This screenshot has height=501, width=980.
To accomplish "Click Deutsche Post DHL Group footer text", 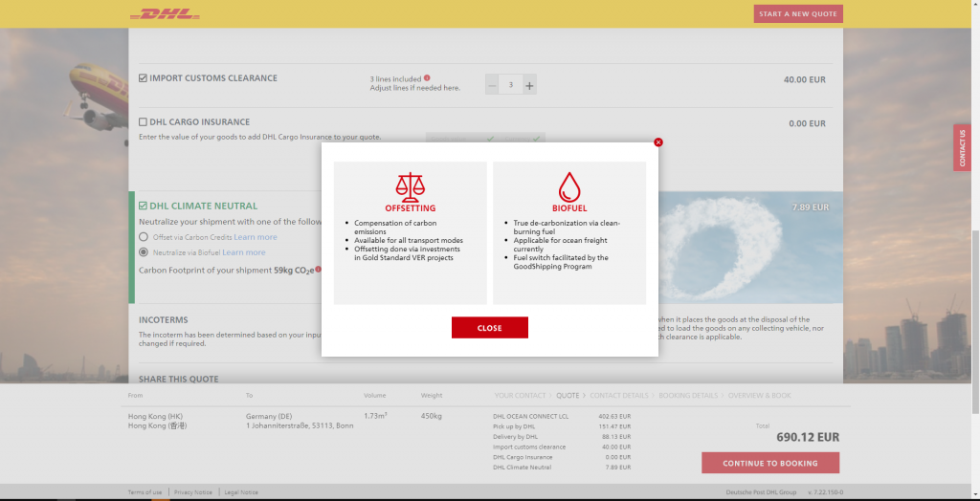I will coord(761,492).
